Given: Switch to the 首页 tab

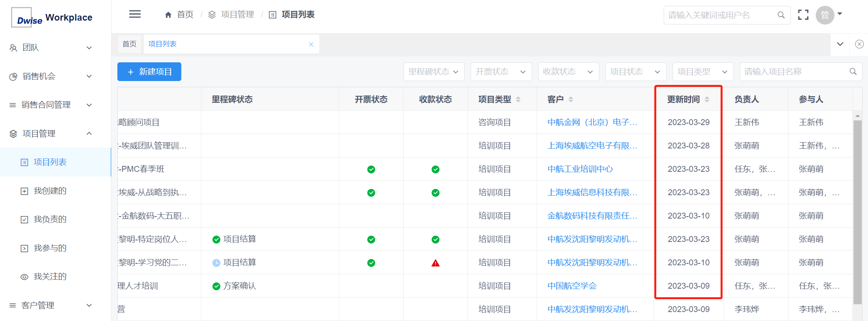Looking at the screenshot, I should [130, 44].
